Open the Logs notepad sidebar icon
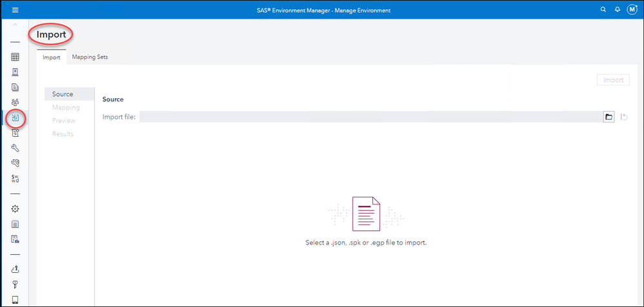This screenshot has width=644, height=307. (x=15, y=224)
